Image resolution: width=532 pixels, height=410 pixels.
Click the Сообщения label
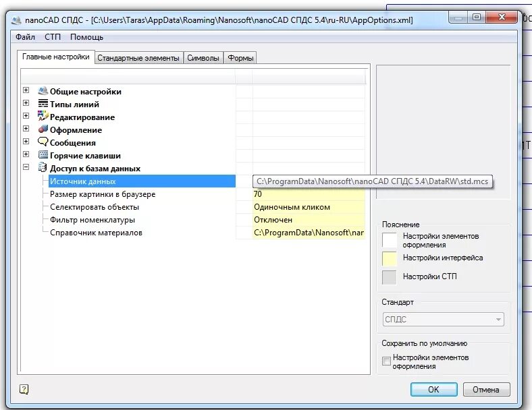73,143
